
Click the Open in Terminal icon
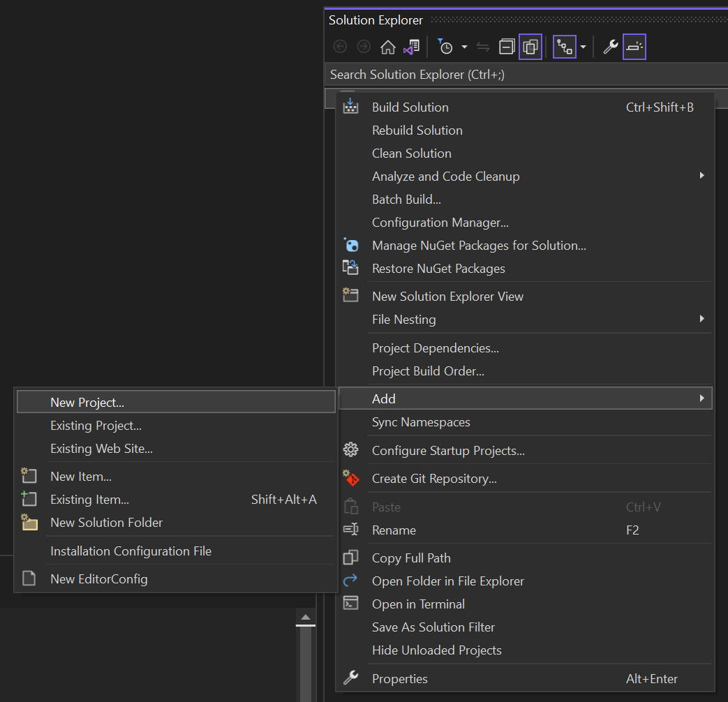point(350,603)
